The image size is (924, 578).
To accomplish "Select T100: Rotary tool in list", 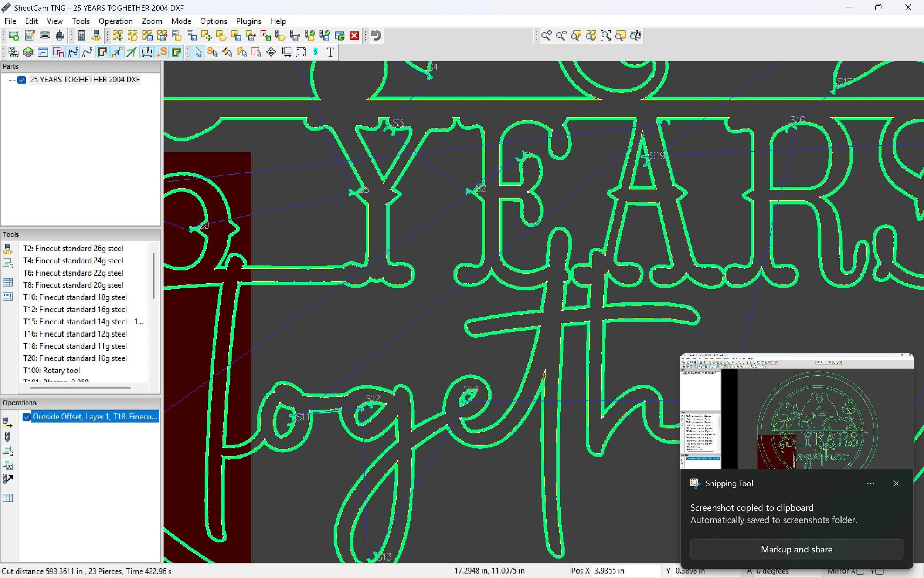I will pyautogui.click(x=52, y=371).
